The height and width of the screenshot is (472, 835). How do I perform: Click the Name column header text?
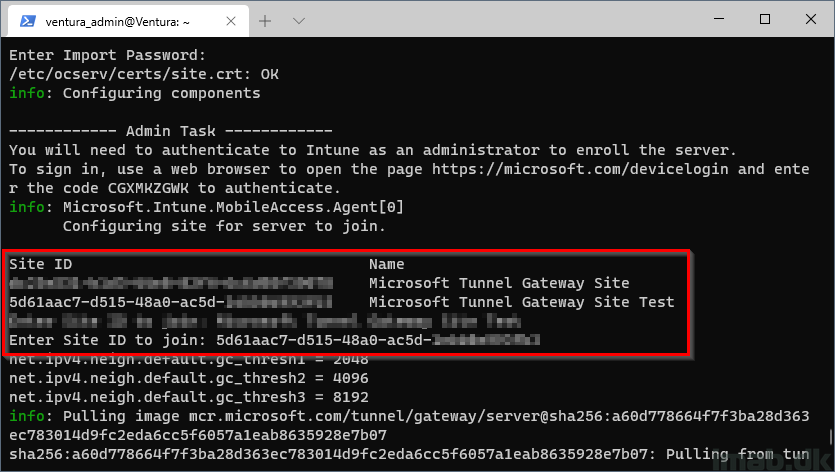point(387,264)
